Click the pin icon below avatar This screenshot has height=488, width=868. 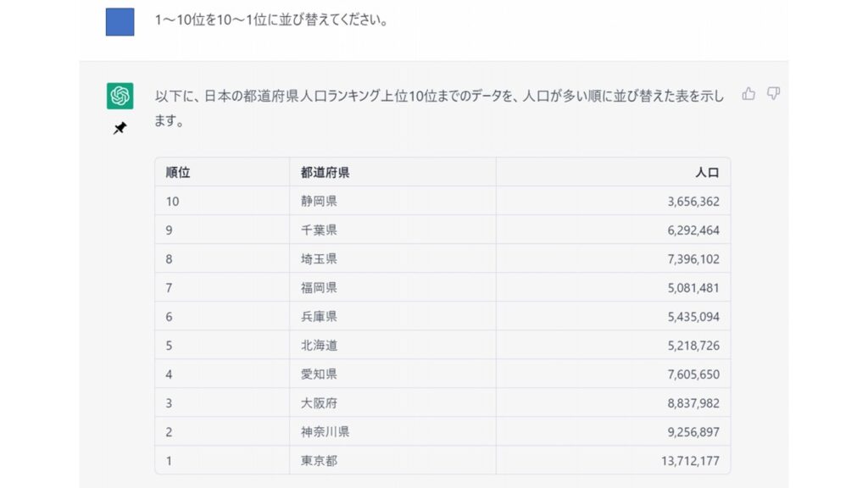point(120,129)
